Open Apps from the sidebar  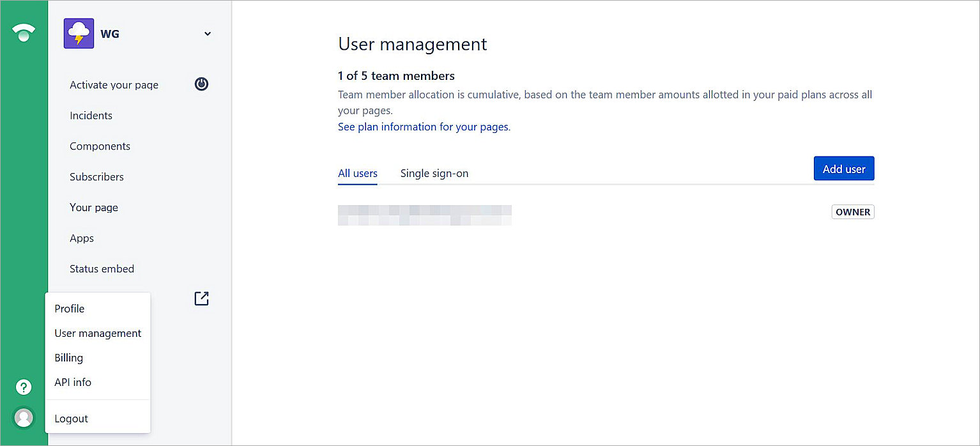tap(82, 238)
